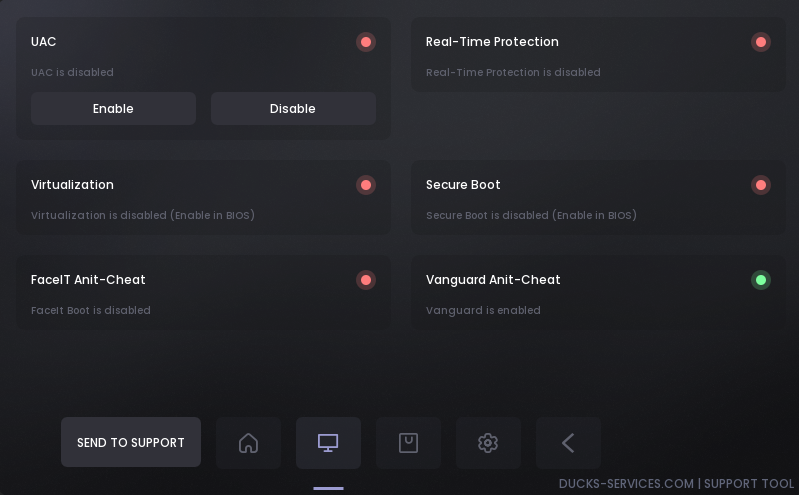Click the FaceIT Anit-Cheat card title

coord(88,280)
